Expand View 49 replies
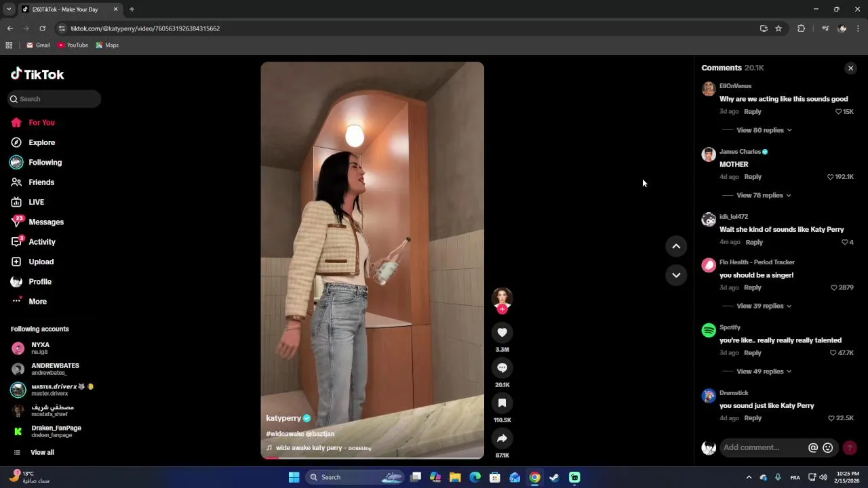Screen dimensions: 868x488 point(764,371)
